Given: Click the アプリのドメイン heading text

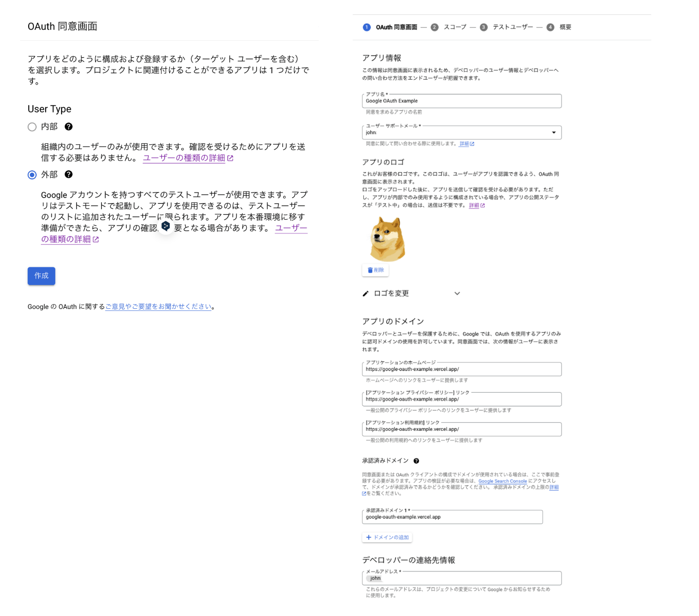Looking at the screenshot, I should coord(393,321).
